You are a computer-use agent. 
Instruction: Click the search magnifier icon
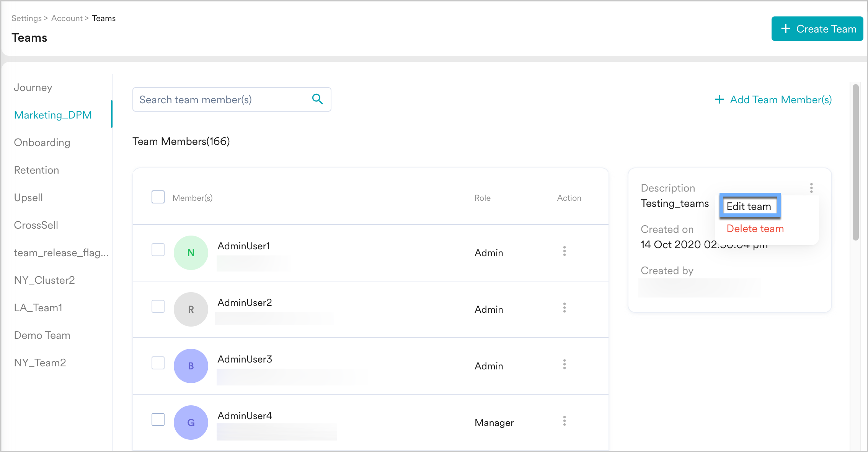[x=317, y=99]
